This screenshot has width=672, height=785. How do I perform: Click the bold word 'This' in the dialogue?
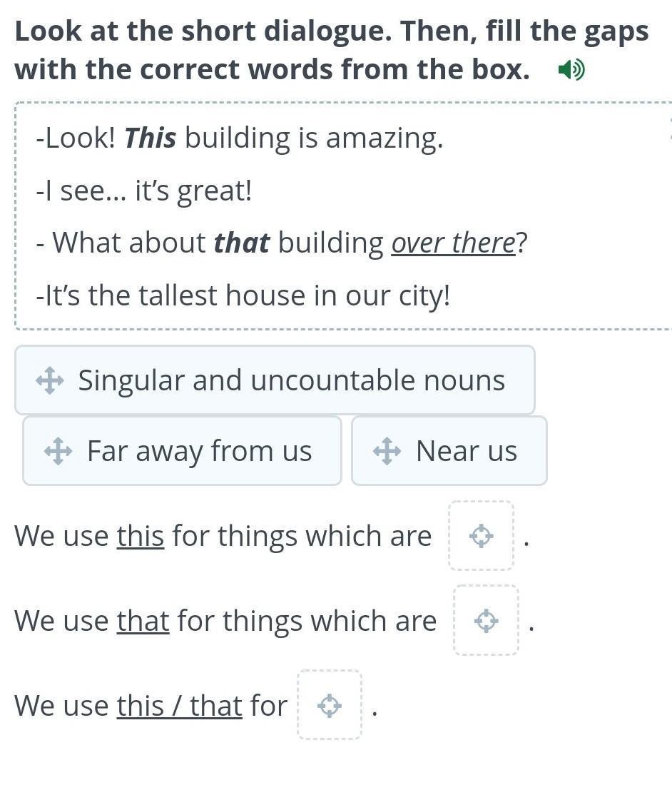(x=150, y=138)
